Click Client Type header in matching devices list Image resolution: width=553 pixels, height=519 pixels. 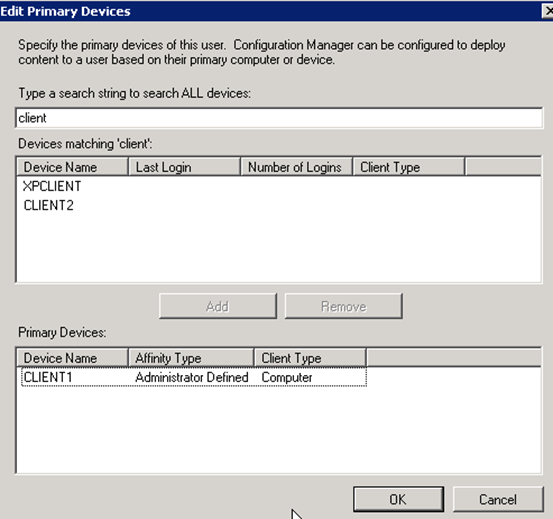pyautogui.click(x=408, y=167)
